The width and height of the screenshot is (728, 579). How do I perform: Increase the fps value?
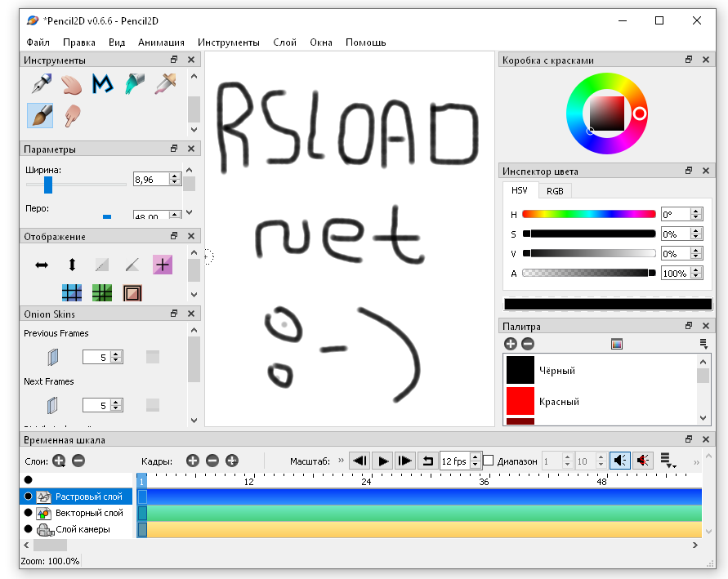pyautogui.click(x=475, y=457)
